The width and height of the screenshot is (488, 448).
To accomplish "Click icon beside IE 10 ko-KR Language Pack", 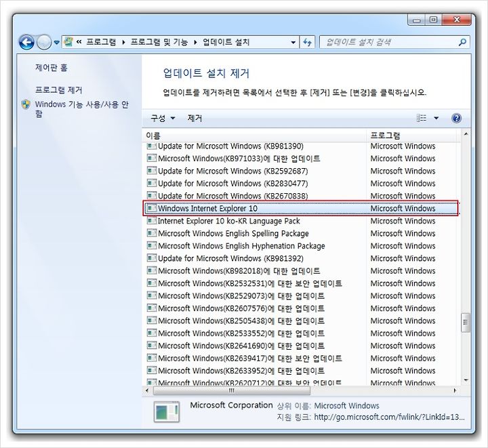I will 152,220.
